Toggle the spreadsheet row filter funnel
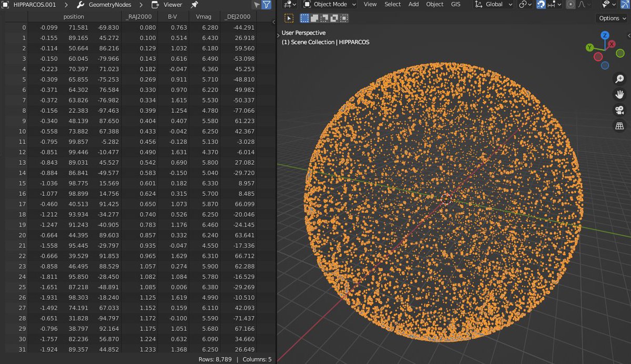 click(267, 5)
